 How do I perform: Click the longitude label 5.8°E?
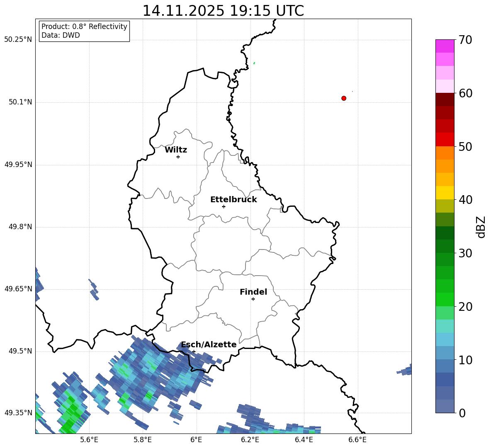(143, 440)
